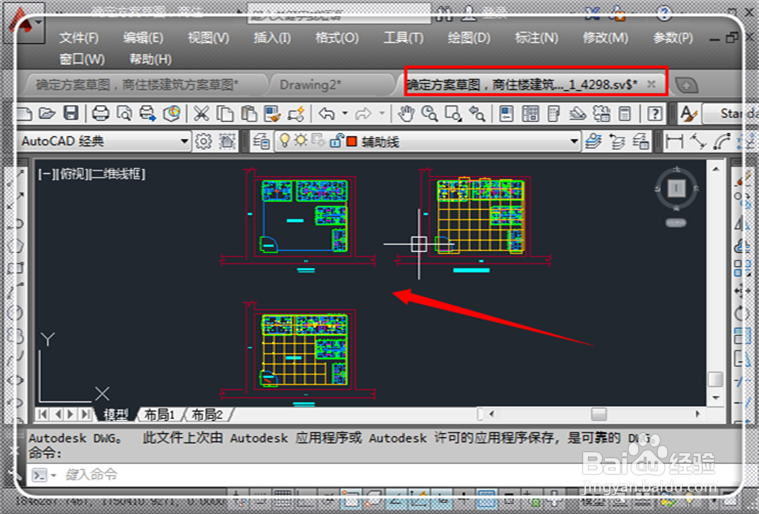This screenshot has height=514, width=759.
Task: Open the Undo history dropdown arrow
Action: point(345,114)
